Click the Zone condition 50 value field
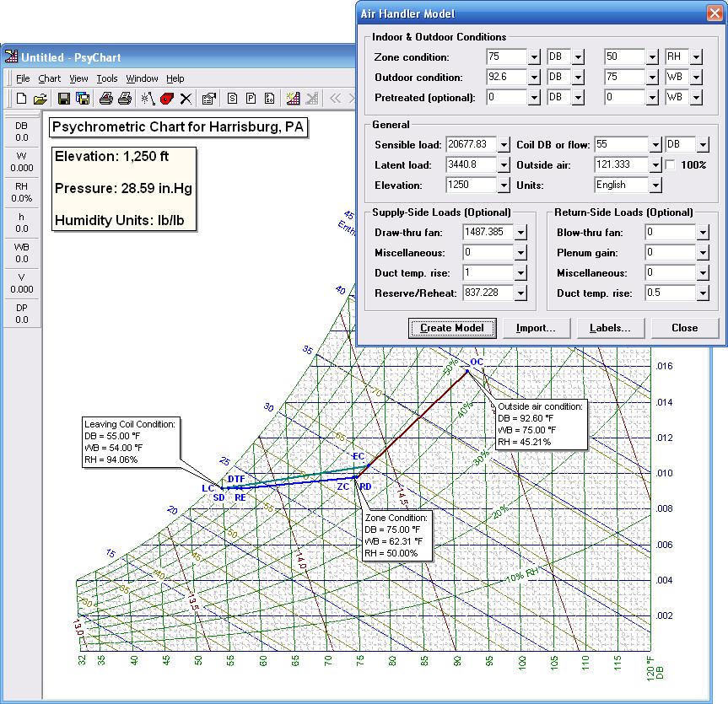 point(625,56)
